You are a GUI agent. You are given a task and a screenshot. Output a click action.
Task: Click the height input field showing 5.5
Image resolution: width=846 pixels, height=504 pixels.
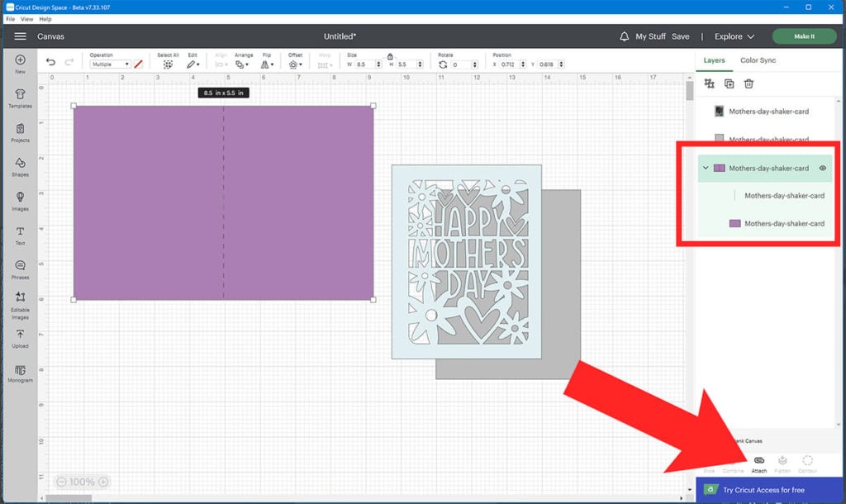tap(406, 64)
